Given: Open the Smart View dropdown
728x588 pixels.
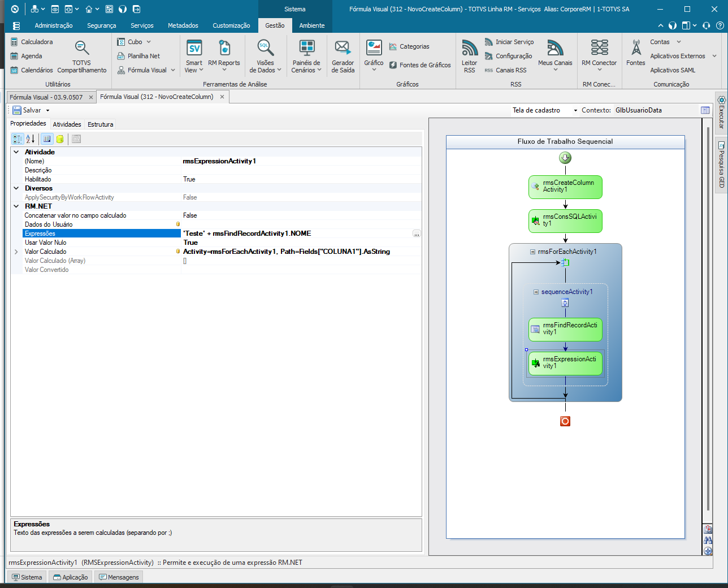Looking at the screenshot, I should [x=194, y=56].
